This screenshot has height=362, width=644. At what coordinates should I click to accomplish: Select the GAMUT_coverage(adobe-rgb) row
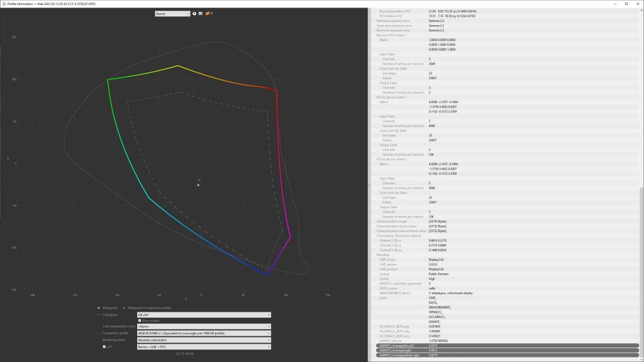(x=508, y=355)
